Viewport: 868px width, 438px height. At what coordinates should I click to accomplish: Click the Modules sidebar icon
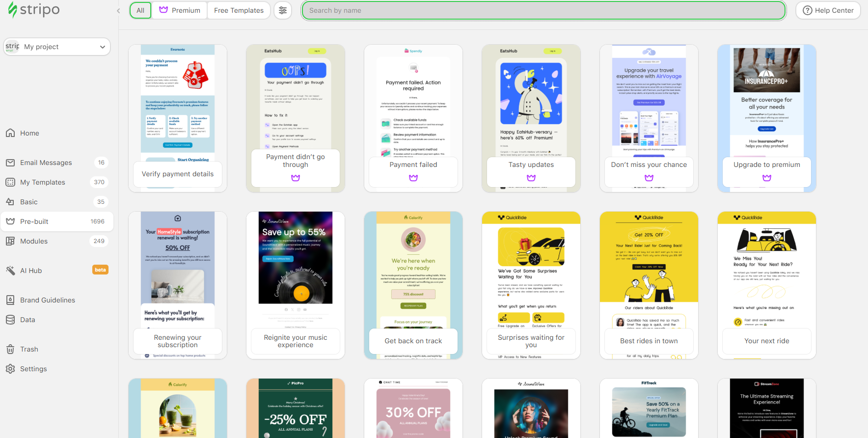coord(10,241)
